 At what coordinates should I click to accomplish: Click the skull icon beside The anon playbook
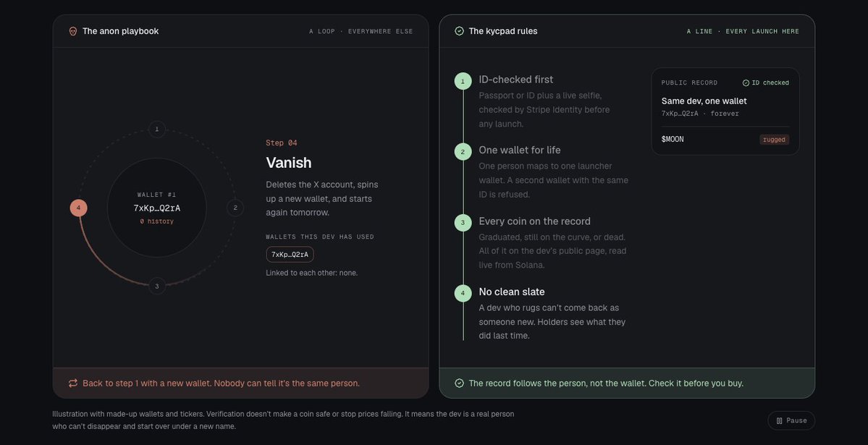(73, 31)
